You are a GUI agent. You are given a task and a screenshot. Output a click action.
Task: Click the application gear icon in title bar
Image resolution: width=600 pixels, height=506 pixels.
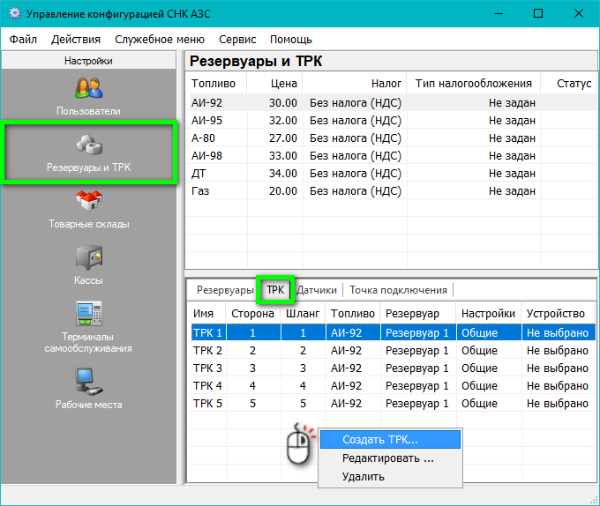click(x=15, y=15)
